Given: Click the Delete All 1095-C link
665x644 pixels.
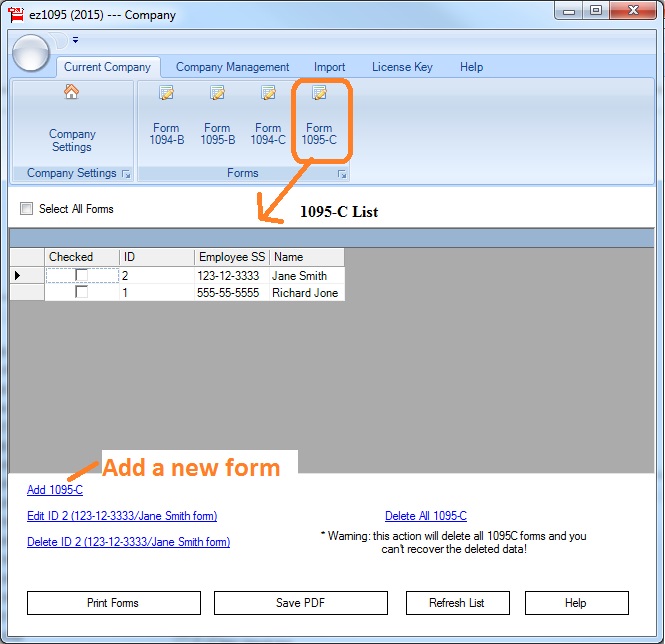Looking at the screenshot, I should (426, 516).
